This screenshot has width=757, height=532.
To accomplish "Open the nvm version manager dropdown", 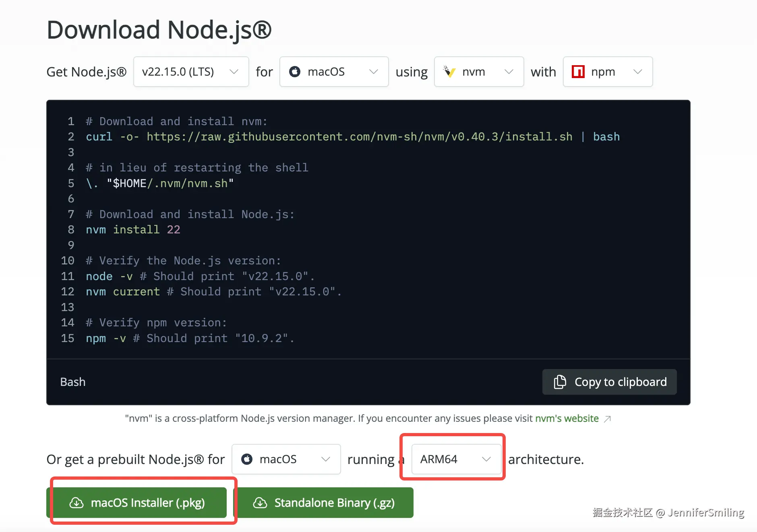I will point(479,72).
